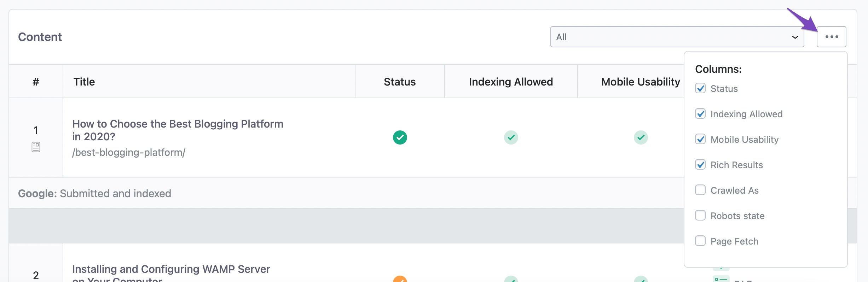Uncheck the Status column checkbox
The image size is (868, 282).
click(700, 88)
